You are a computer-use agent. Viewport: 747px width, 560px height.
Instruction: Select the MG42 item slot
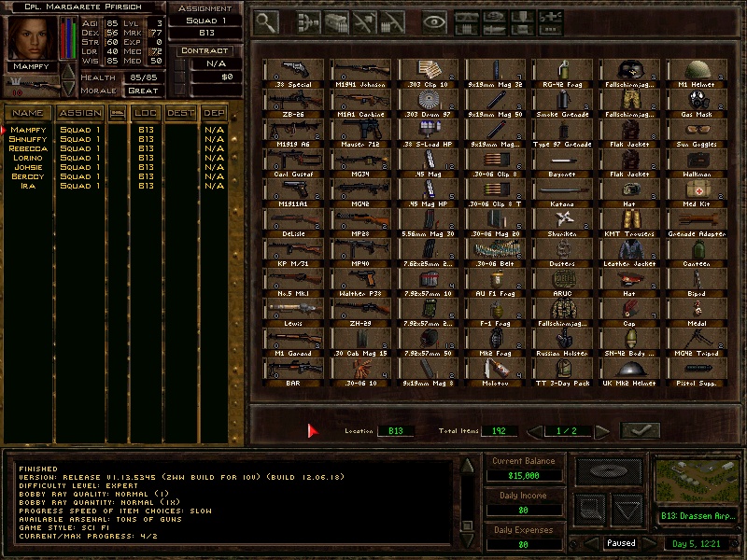(x=360, y=193)
